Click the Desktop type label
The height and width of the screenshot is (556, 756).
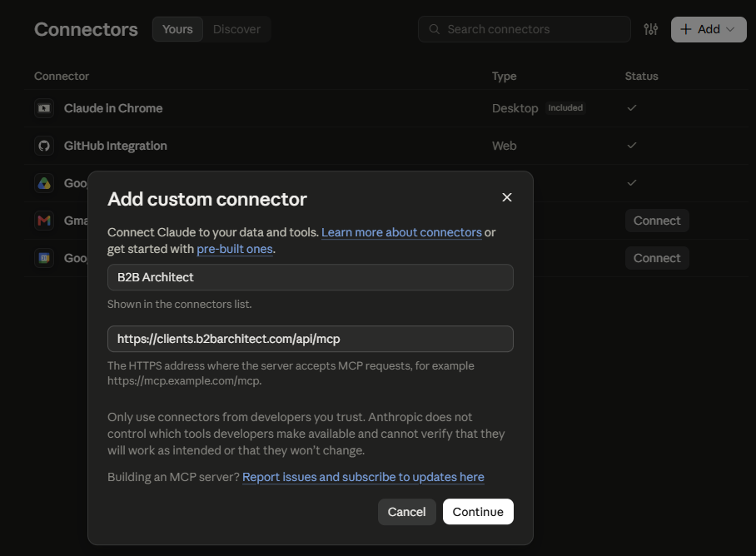[x=515, y=108]
